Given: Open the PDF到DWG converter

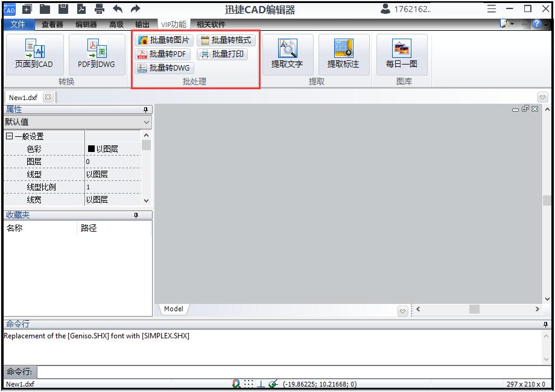Looking at the screenshot, I should [97, 54].
